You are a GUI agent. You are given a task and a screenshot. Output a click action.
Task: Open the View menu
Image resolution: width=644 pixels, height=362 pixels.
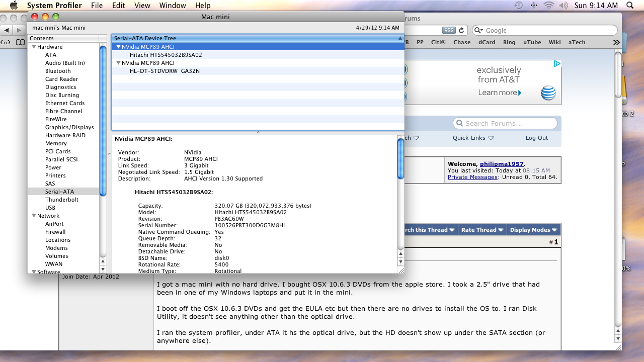click(142, 6)
